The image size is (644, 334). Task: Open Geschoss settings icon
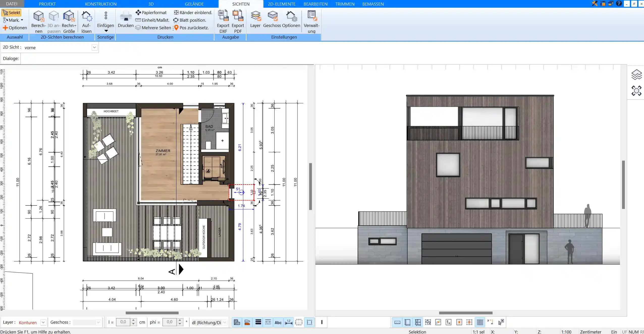[272, 16]
